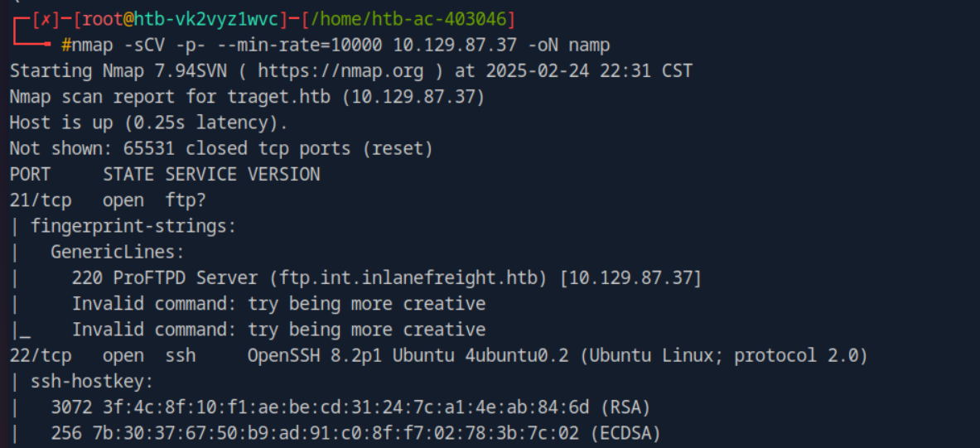Click the 22/tcp port entry

[x=40, y=355]
